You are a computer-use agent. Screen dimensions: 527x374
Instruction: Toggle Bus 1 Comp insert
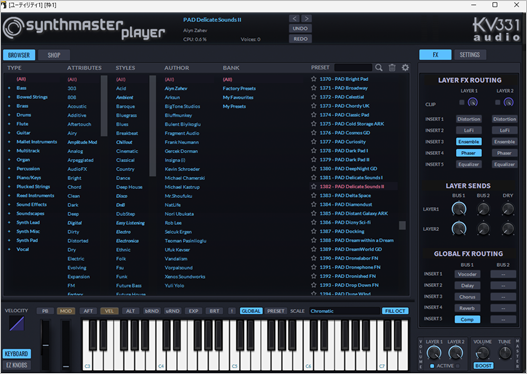coord(467,319)
